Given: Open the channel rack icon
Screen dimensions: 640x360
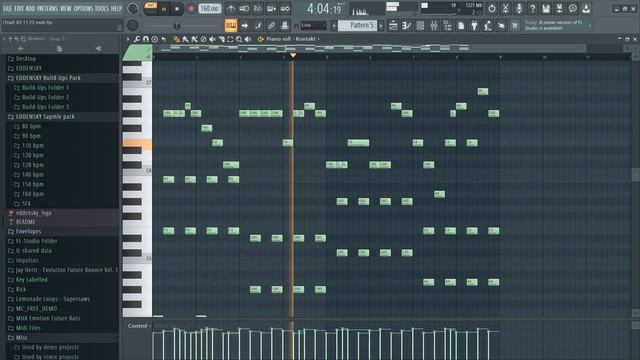Looking at the screenshot, I should 420,26.
